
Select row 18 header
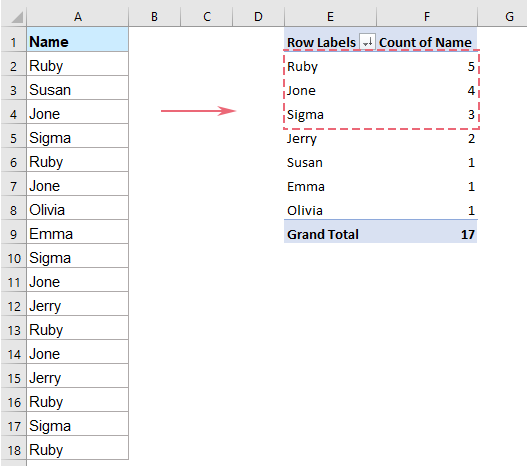[x=13, y=450]
